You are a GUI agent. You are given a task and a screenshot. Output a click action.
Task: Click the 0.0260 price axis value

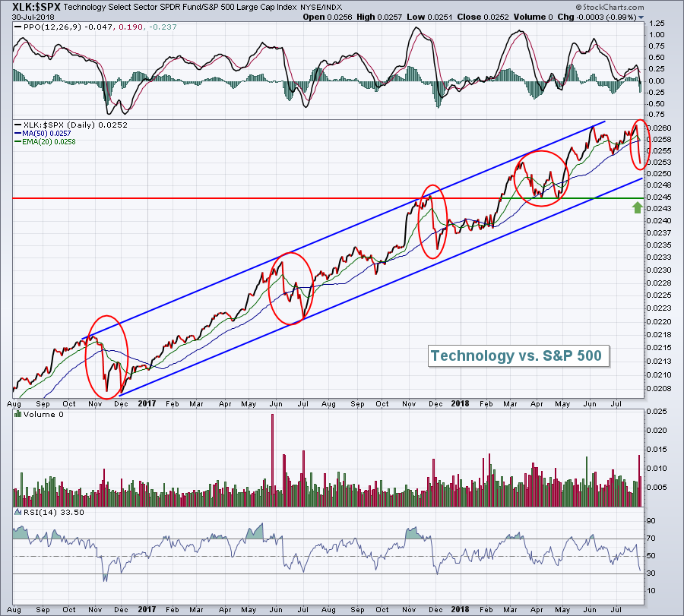(659, 128)
